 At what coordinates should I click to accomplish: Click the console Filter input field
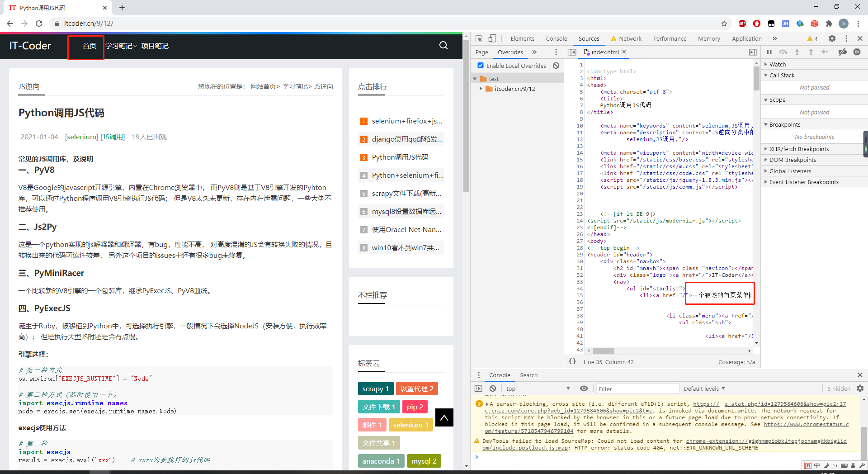pos(637,389)
